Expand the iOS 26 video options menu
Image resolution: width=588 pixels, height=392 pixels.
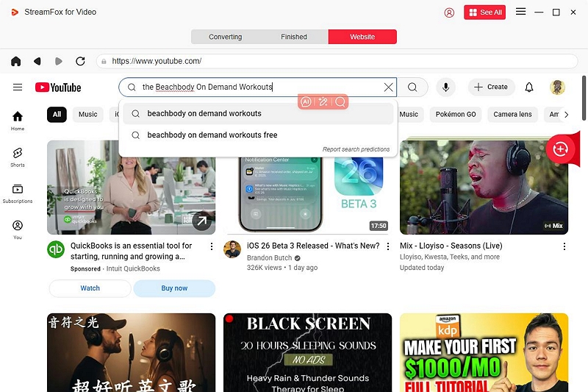(388, 246)
